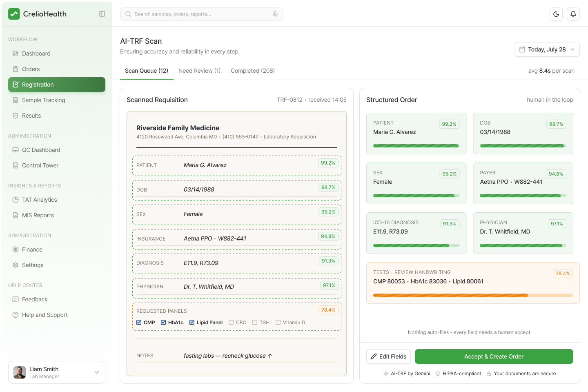Switch to Completed (208) tab
This screenshot has width=588, height=392.
(x=253, y=71)
